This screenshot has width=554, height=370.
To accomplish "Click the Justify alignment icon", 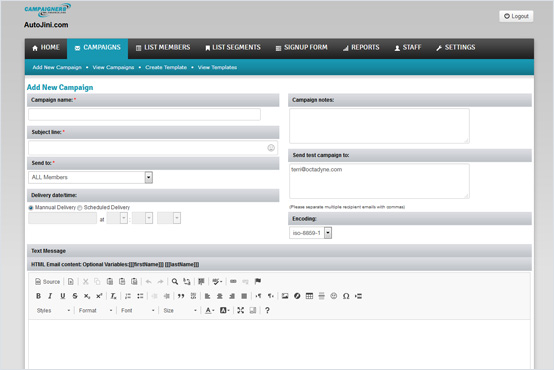I will tap(244, 296).
